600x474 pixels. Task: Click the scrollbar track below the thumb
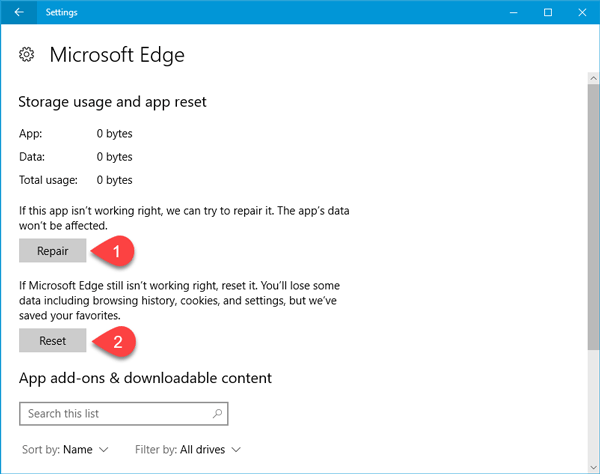[x=593, y=406]
